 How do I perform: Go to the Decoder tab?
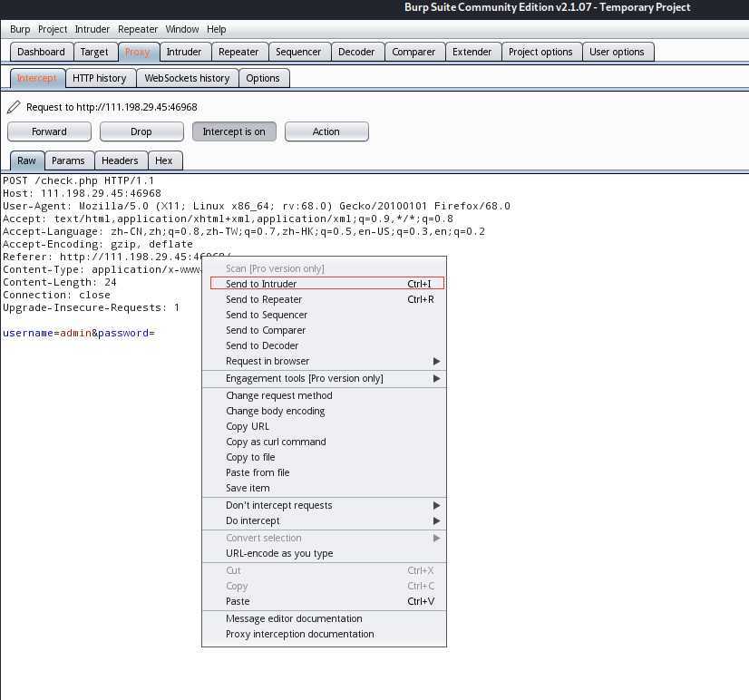coord(356,52)
